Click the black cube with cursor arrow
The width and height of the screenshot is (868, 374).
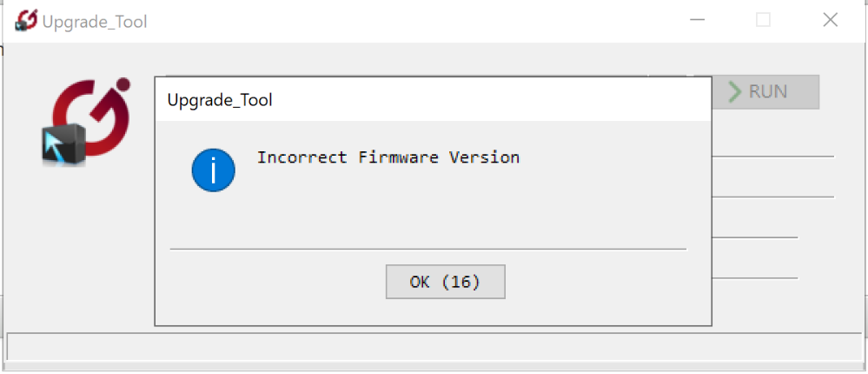(63, 146)
